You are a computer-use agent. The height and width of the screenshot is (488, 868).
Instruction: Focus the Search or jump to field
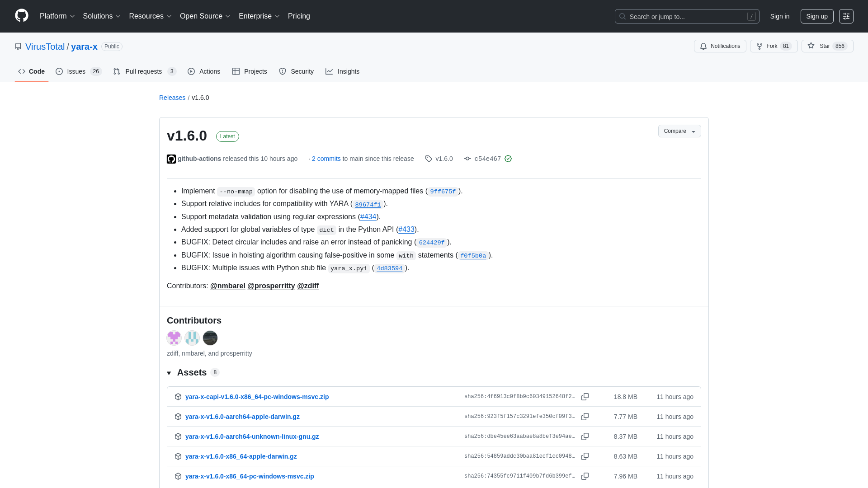coord(687,16)
